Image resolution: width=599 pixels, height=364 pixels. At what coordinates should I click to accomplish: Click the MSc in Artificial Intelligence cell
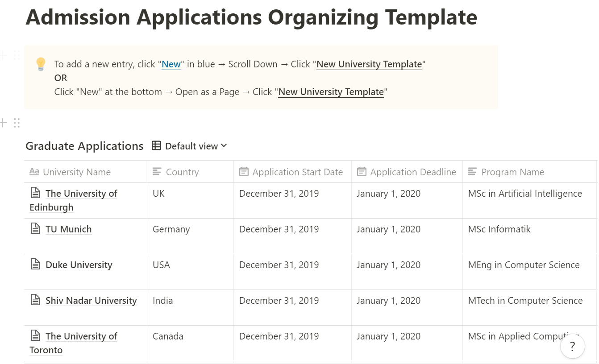[525, 194]
